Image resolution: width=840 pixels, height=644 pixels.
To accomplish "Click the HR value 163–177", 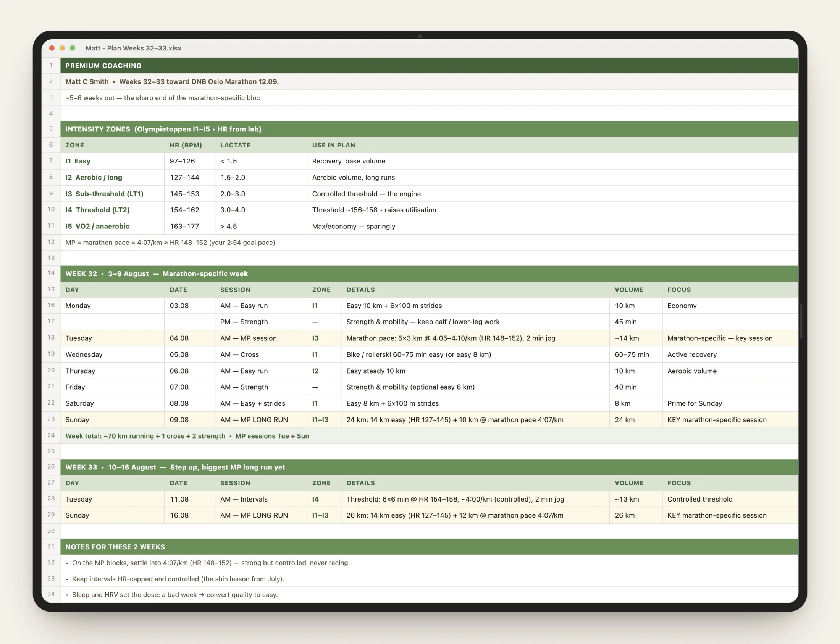I will tap(190, 227).
